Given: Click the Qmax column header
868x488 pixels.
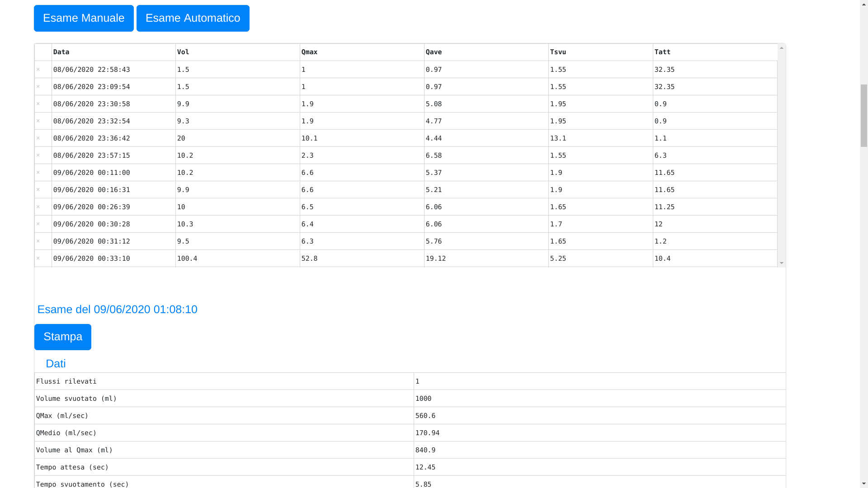Looking at the screenshot, I should point(309,52).
